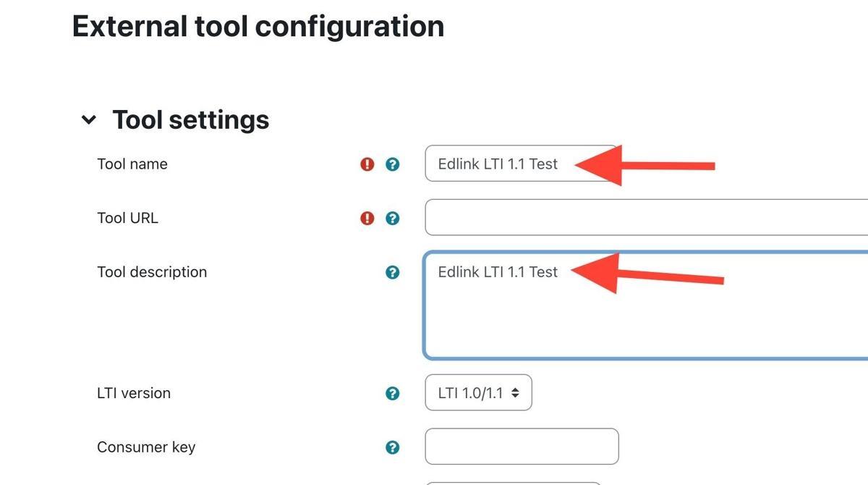Screen dimensions: 868x485
Task: Open help for Tool URL
Action: [391, 217]
